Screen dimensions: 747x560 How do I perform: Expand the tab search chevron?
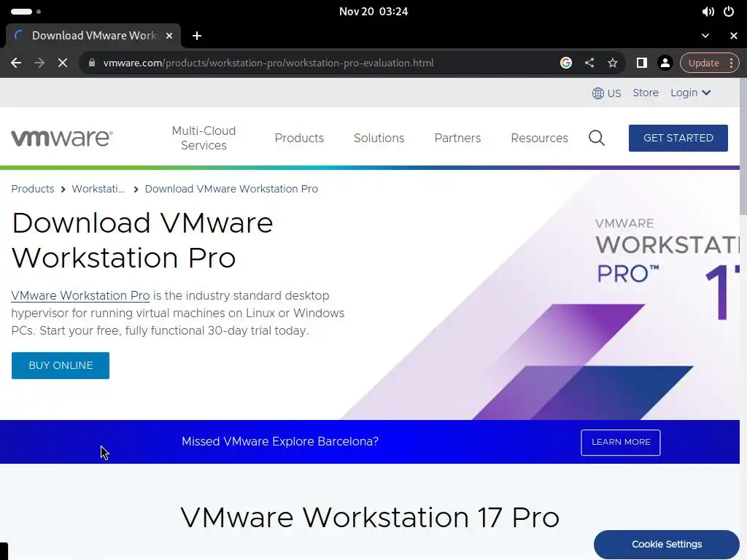click(705, 36)
